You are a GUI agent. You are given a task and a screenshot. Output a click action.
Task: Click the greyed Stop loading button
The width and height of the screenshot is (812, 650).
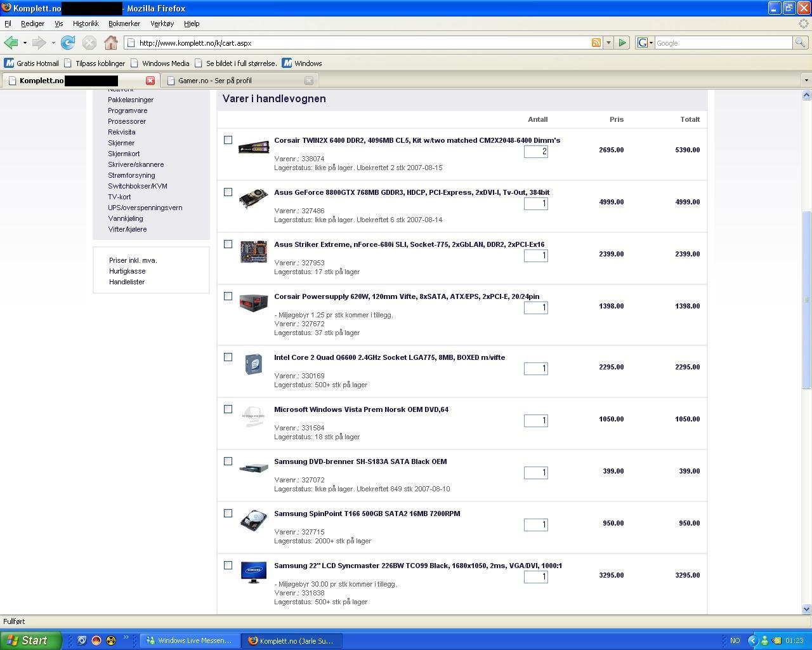pyautogui.click(x=89, y=43)
